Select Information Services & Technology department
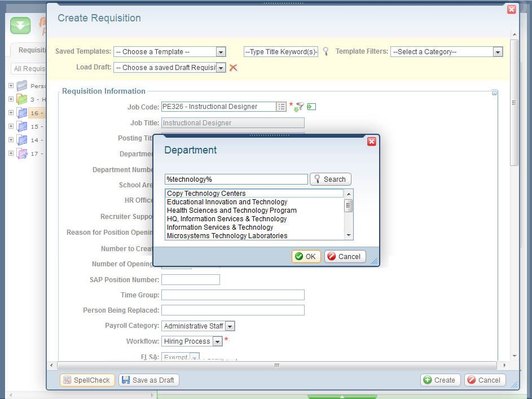This screenshot has width=532, height=399. coord(220,227)
